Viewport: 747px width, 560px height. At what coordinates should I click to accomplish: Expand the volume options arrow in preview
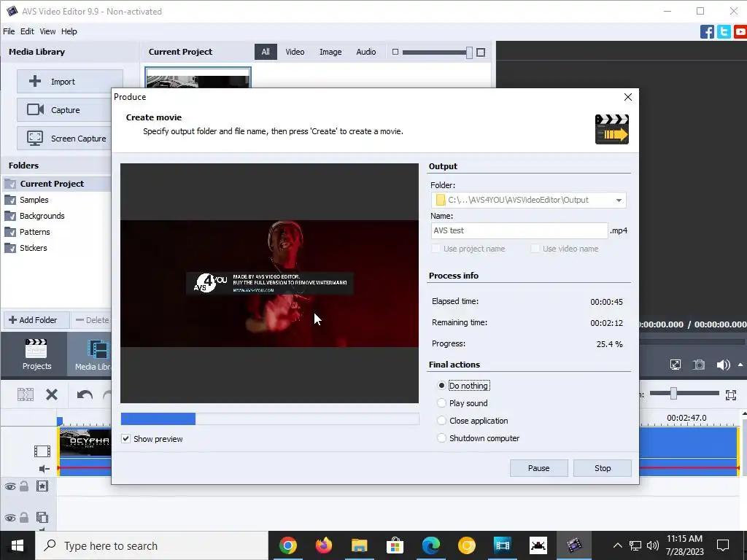pyautogui.click(x=740, y=365)
